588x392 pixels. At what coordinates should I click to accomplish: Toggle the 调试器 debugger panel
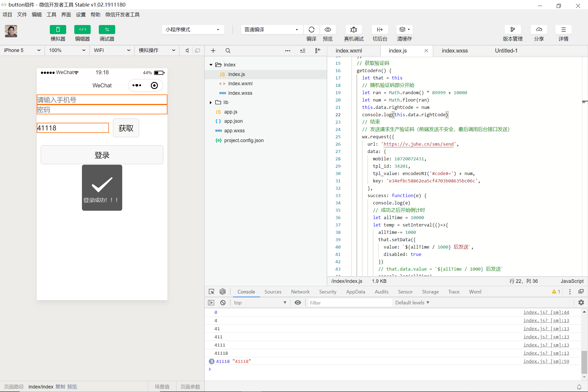pyautogui.click(x=107, y=29)
